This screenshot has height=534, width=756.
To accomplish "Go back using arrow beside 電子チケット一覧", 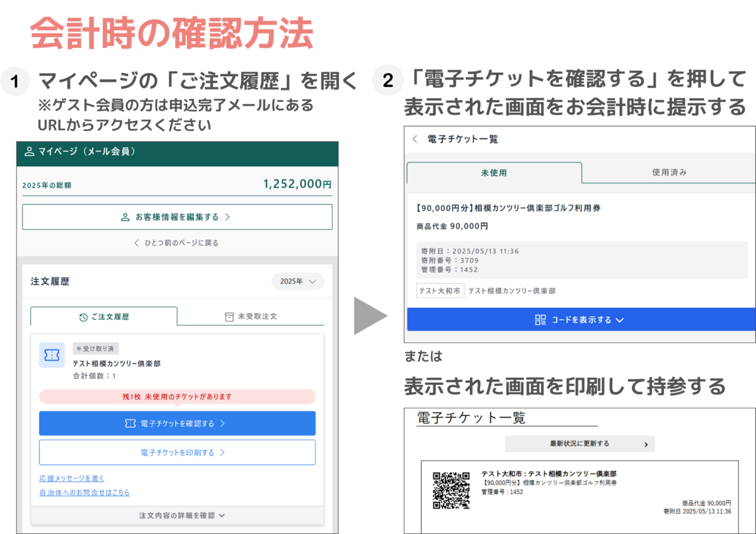I will click(x=415, y=139).
